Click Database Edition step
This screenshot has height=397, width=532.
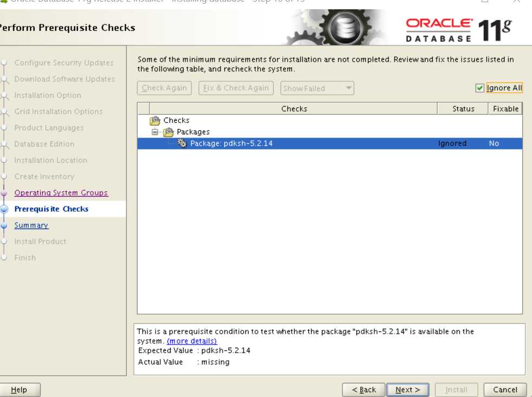pos(44,144)
